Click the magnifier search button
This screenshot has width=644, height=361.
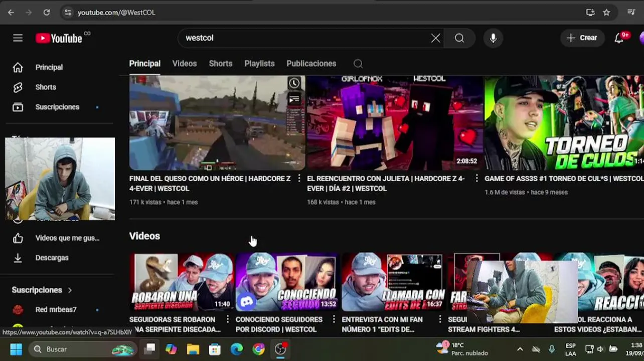(459, 38)
